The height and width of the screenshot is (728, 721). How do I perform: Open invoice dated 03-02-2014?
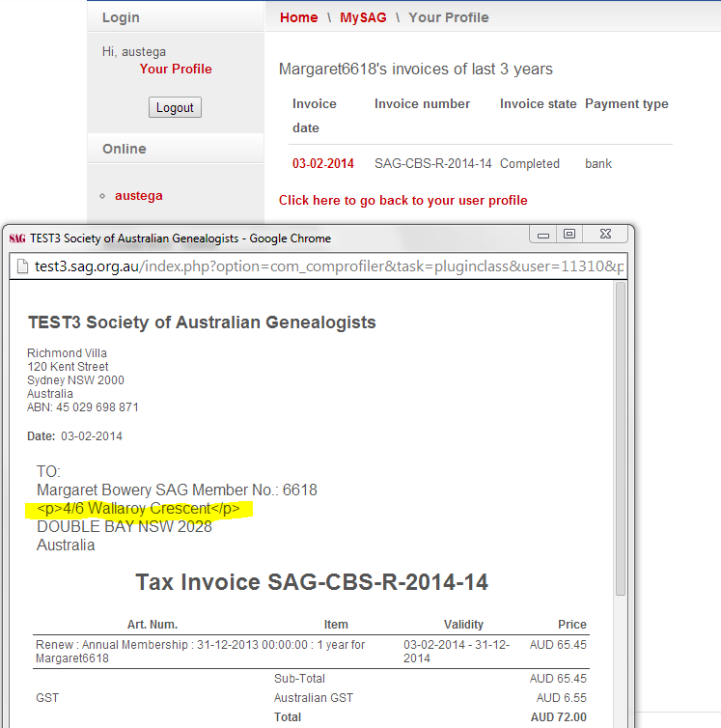click(323, 163)
